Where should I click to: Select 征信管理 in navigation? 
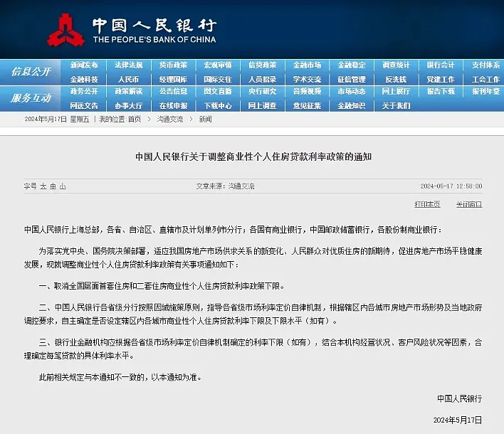(352, 80)
